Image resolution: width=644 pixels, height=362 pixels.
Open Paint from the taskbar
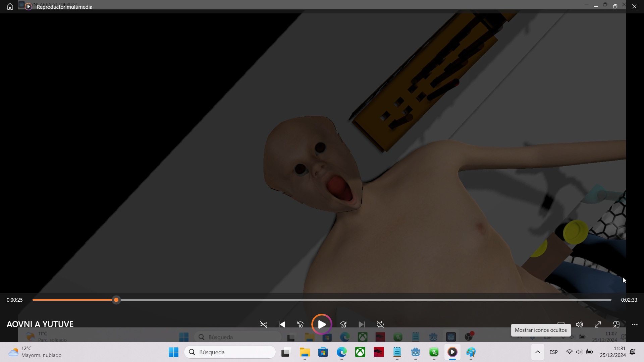tap(471, 352)
